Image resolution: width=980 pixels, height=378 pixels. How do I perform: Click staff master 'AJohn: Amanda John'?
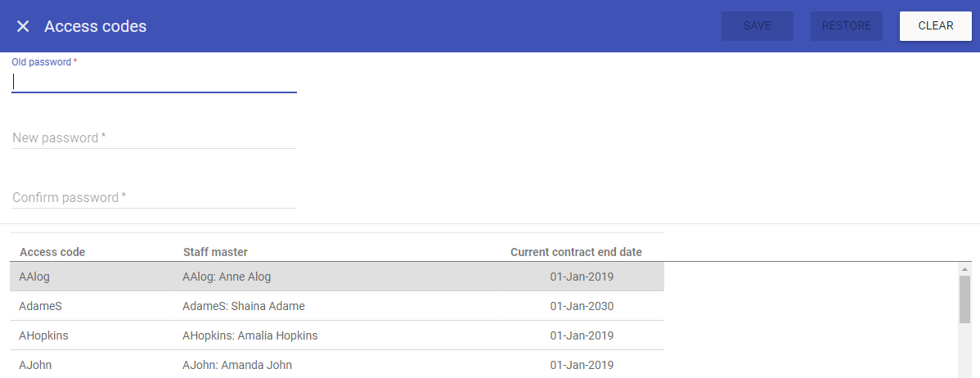(237, 365)
